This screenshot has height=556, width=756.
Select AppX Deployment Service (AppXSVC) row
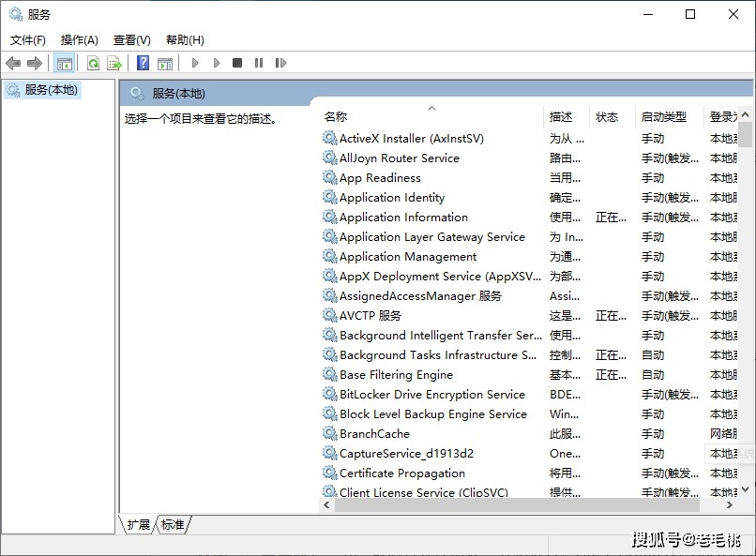pos(529,277)
